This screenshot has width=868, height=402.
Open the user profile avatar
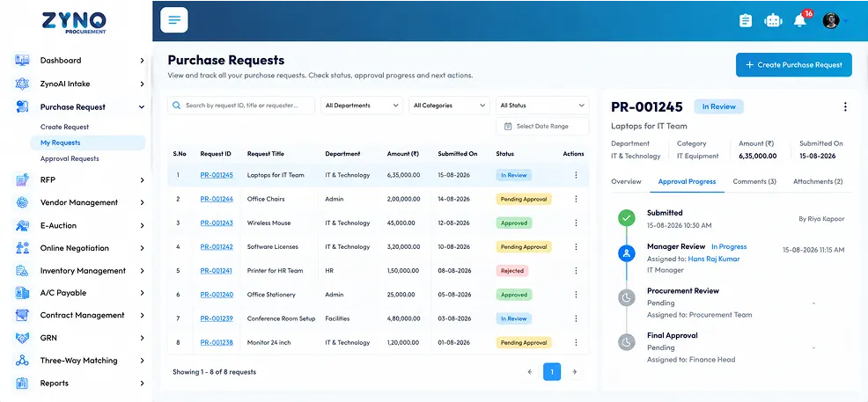830,21
